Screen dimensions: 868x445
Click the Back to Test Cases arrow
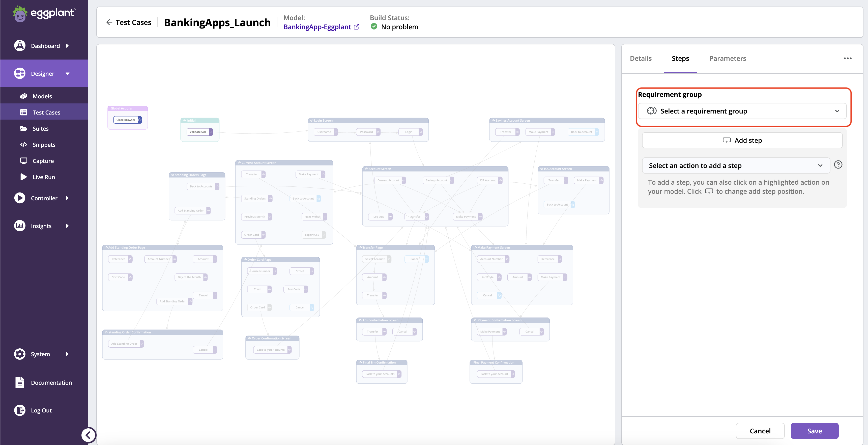[108, 22]
